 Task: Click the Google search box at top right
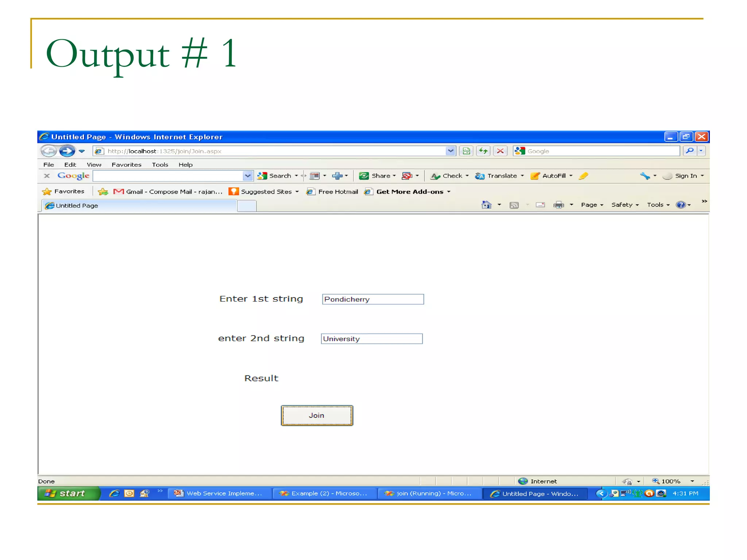pos(596,151)
